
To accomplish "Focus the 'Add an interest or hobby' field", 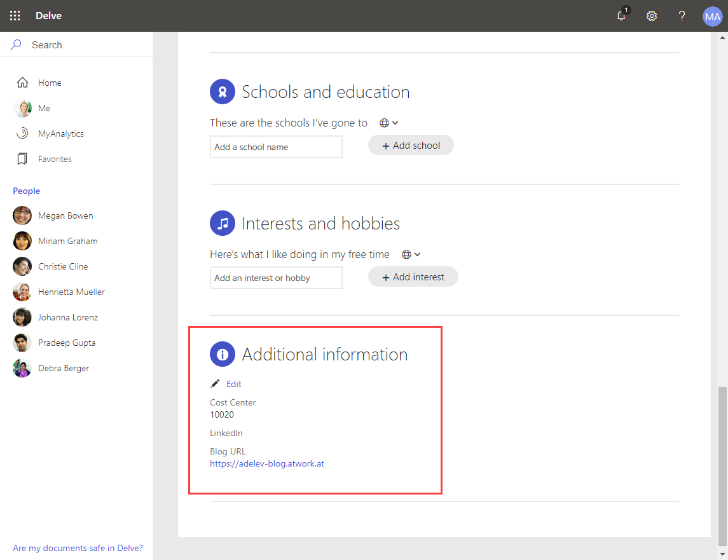I will pos(276,278).
